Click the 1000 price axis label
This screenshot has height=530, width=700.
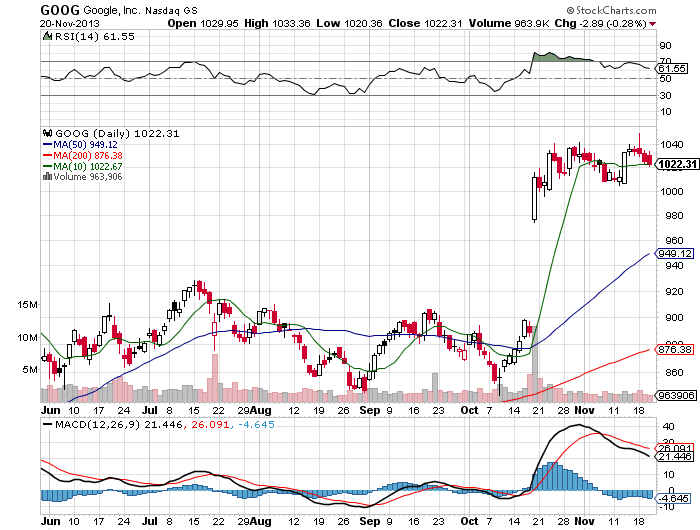coord(671,191)
